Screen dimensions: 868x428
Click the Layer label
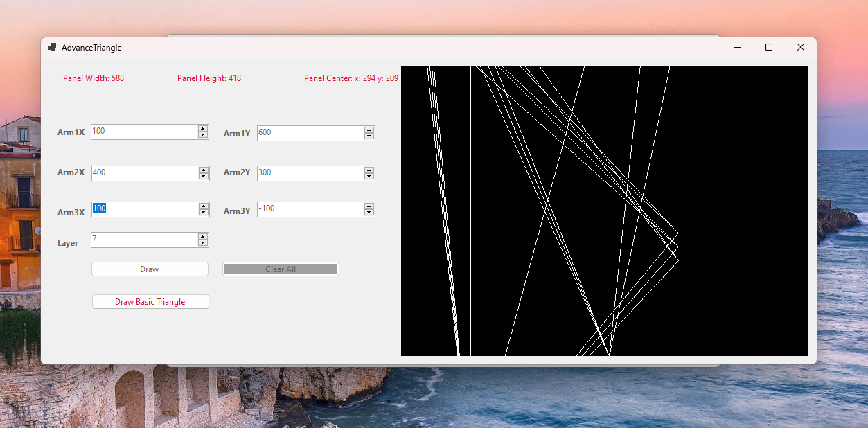coord(68,243)
